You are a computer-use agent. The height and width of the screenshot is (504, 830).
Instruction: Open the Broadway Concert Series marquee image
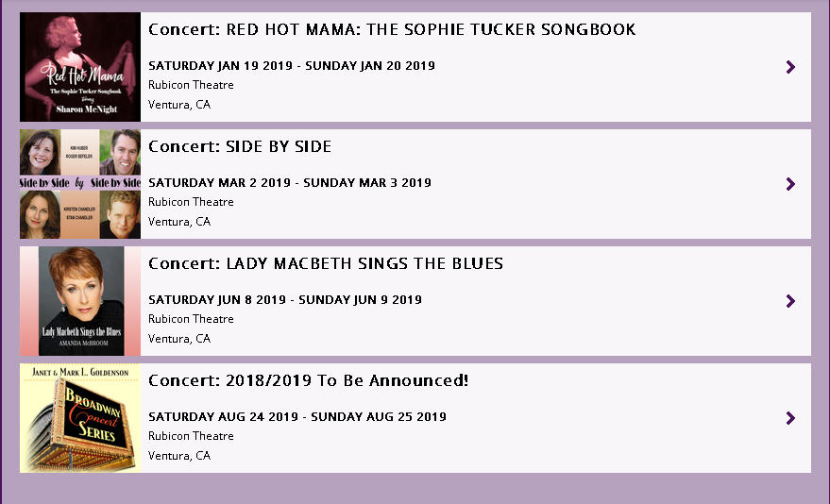[80, 418]
